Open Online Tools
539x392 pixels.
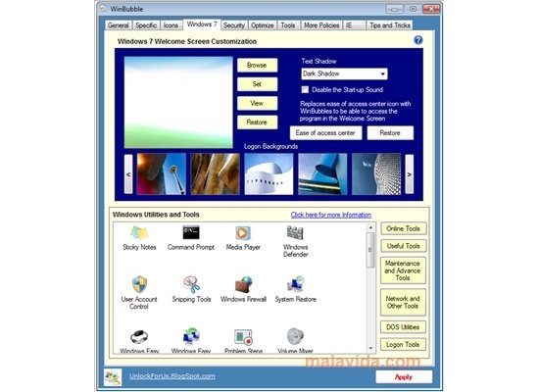pyautogui.click(x=403, y=228)
